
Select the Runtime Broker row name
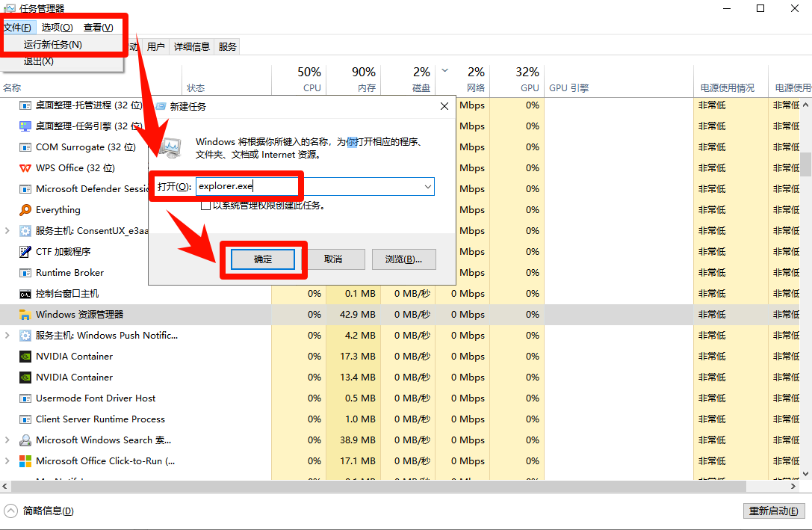pyautogui.click(x=70, y=273)
